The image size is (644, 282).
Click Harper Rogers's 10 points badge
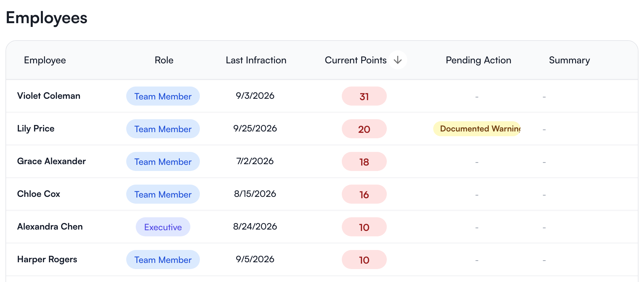point(364,260)
